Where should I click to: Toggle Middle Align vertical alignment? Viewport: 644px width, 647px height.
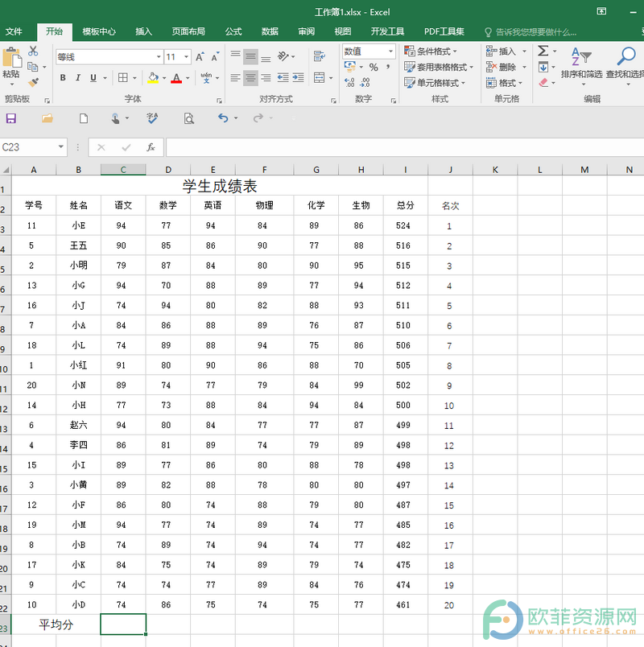click(x=250, y=56)
